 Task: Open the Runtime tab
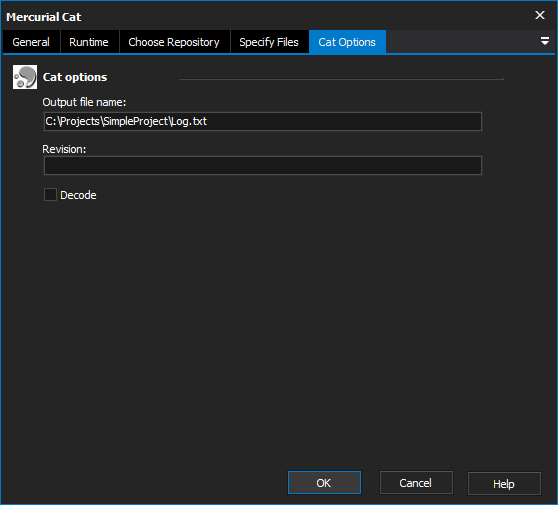[89, 42]
